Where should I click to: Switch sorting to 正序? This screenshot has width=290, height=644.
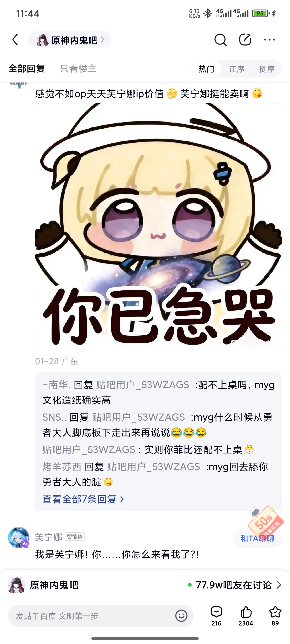tap(237, 69)
